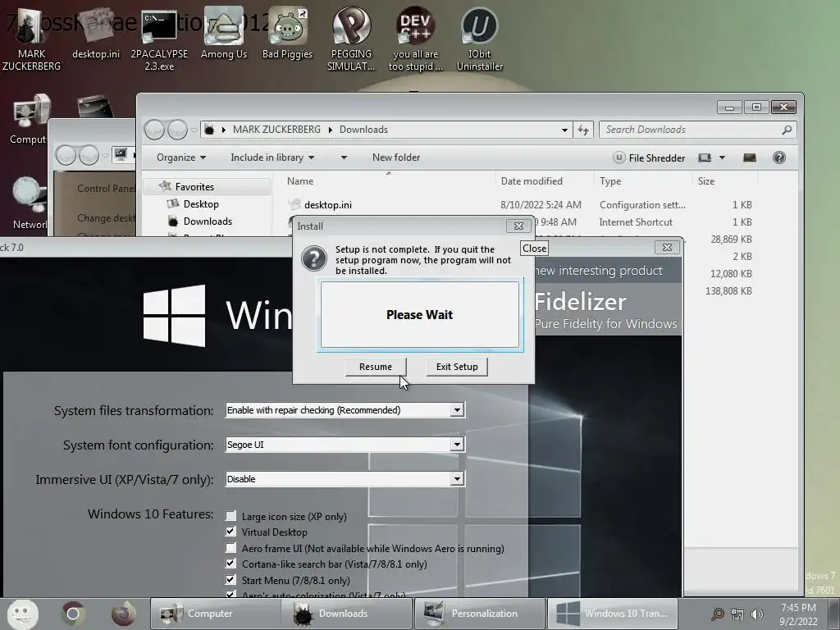The image size is (840, 630).
Task: Open the desktop.ini desktop icon
Action: [96, 33]
